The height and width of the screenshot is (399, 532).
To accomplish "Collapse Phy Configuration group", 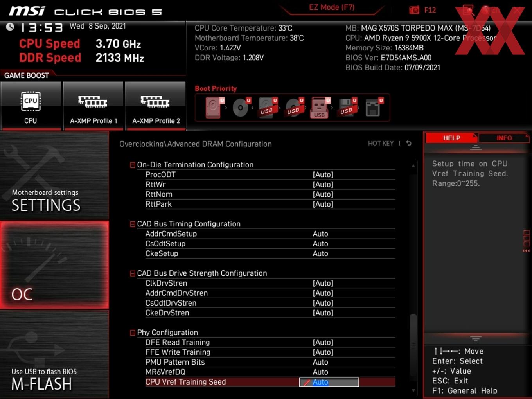I will click(x=133, y=332).
